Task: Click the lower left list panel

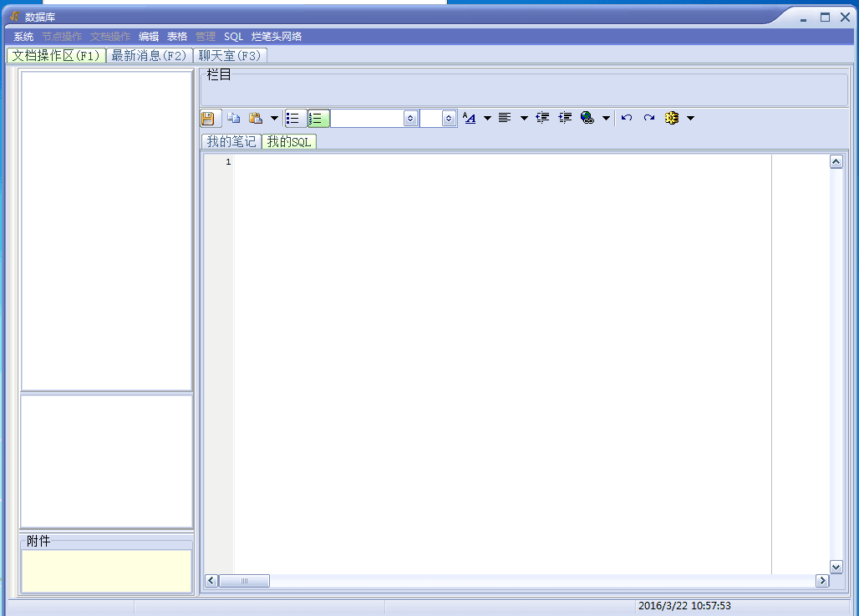Action: coord(106,461)
